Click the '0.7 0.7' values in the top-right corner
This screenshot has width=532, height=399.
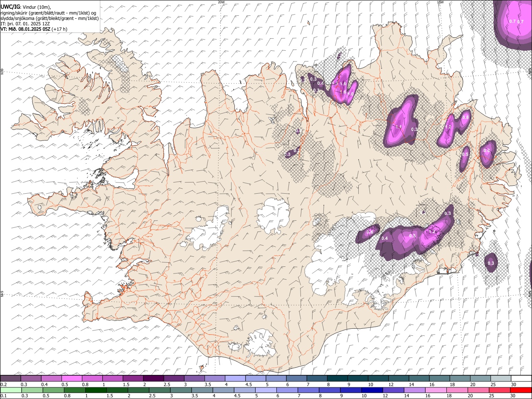[x=516, y=21]
